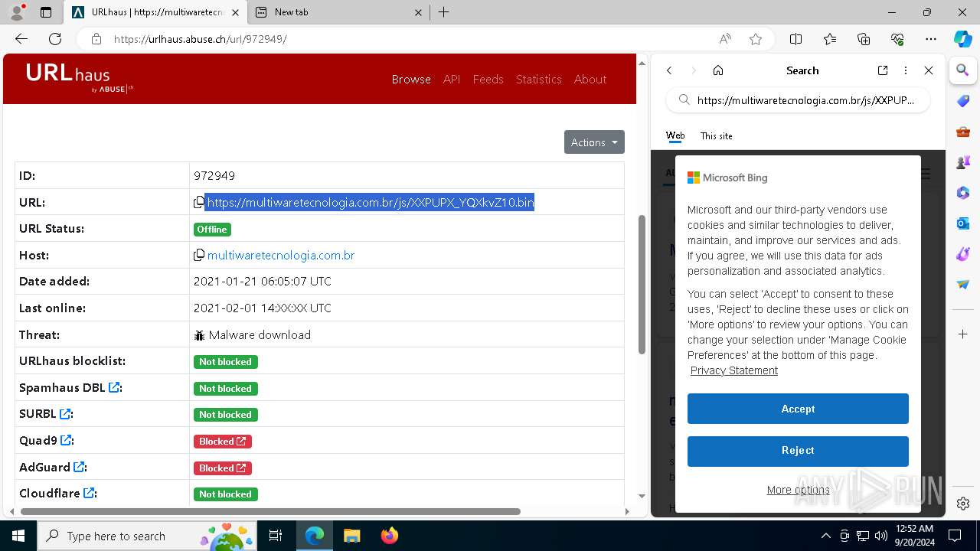Add a sidebar app with plus
Screen dimensions: 980x551
[963, 334]
